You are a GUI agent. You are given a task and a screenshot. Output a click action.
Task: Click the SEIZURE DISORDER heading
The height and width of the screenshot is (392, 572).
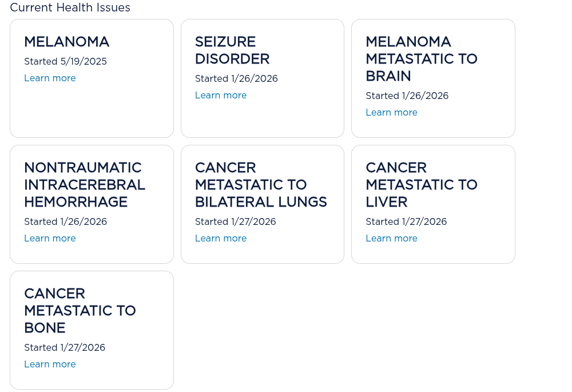coord(232,50)
